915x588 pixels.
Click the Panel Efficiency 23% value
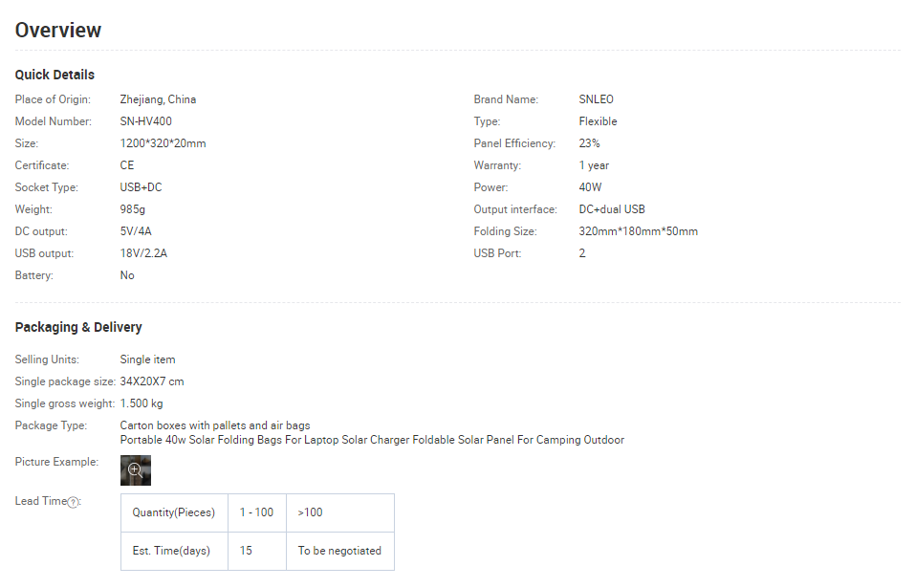tap(589, 143)
